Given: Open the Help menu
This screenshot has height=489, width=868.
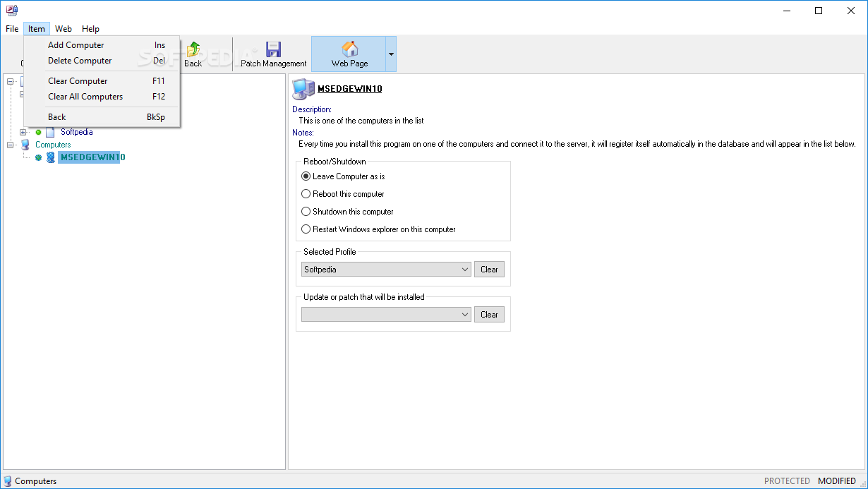Looking at the screenshot, I should [90, 29].
